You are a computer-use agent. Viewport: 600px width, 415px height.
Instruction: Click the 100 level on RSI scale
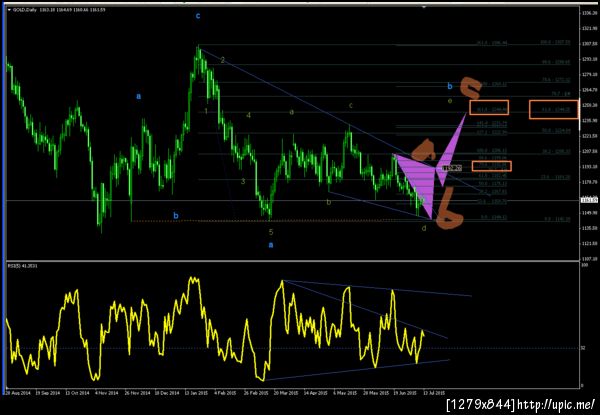click(584, 265)
